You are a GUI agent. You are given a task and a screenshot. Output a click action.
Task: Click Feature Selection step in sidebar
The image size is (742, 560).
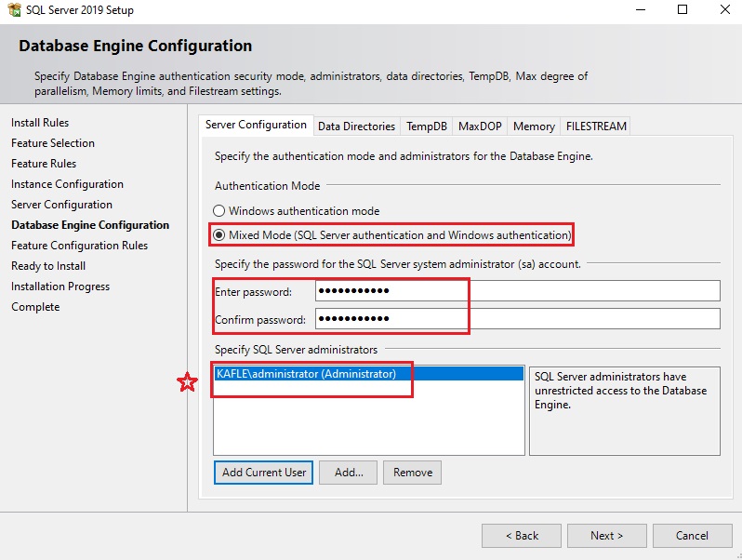pos(53,143)
